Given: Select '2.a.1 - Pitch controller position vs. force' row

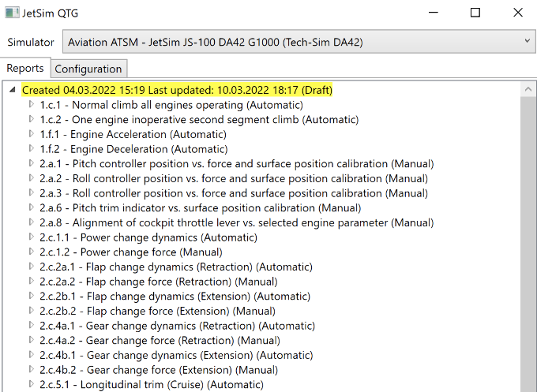Looking at the screenshot, I should click(x=237, y=164).
